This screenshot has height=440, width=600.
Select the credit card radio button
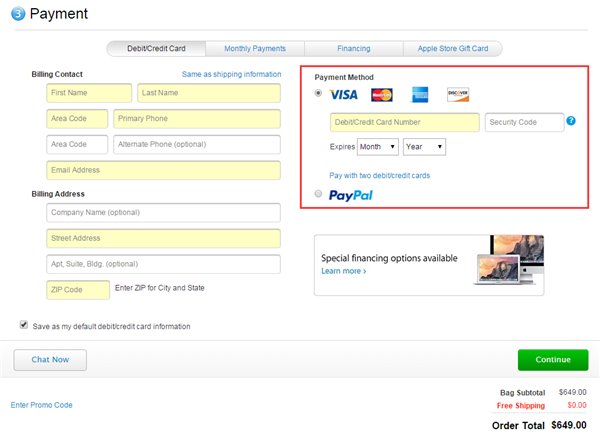319,94
